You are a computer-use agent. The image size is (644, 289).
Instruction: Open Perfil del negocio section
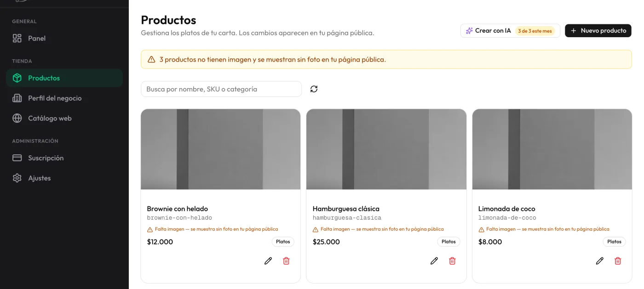tap(64, 98)
